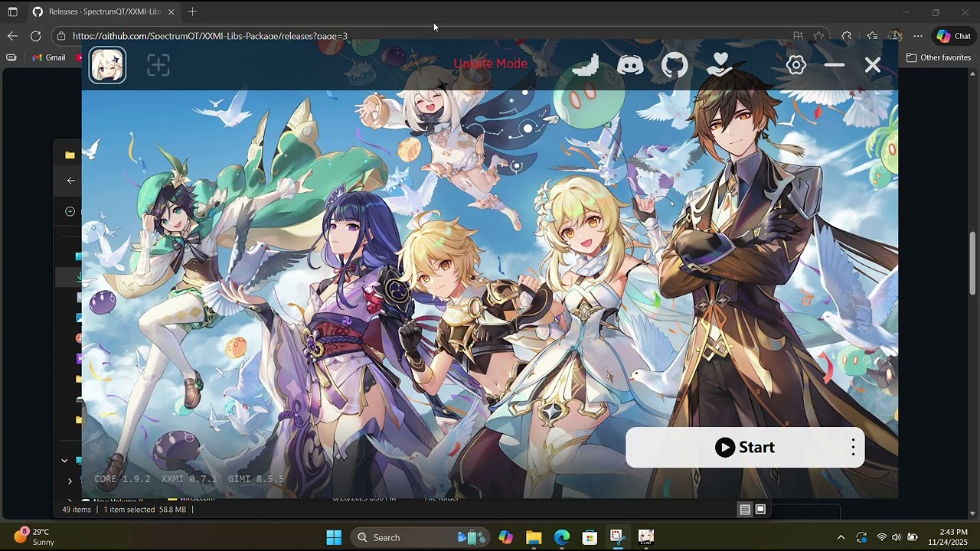
Task: Click the New item plus icon in Explorer
Action: click(70, 211)
